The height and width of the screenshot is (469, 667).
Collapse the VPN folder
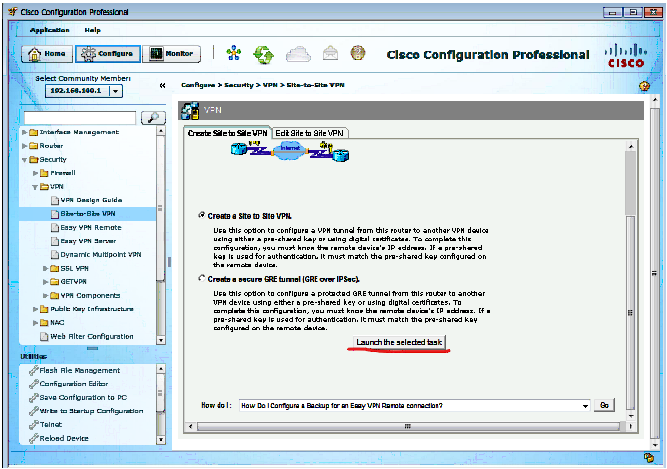click(x=35, y=187)
